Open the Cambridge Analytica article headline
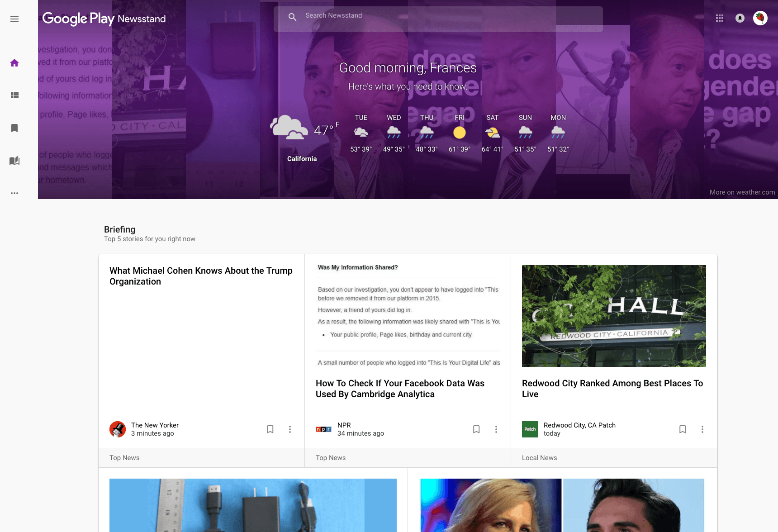Screen dimensions: 778x532 coord(400,389)
